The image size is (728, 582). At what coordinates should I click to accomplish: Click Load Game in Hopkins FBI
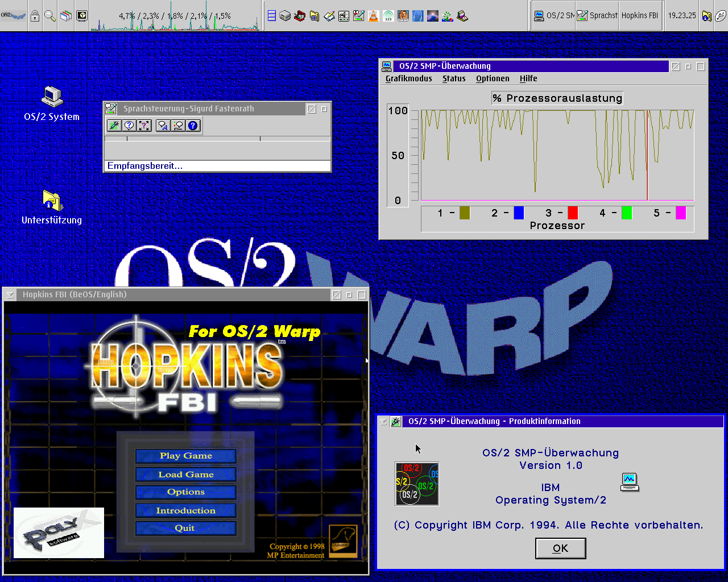click(x=186, y=475)
